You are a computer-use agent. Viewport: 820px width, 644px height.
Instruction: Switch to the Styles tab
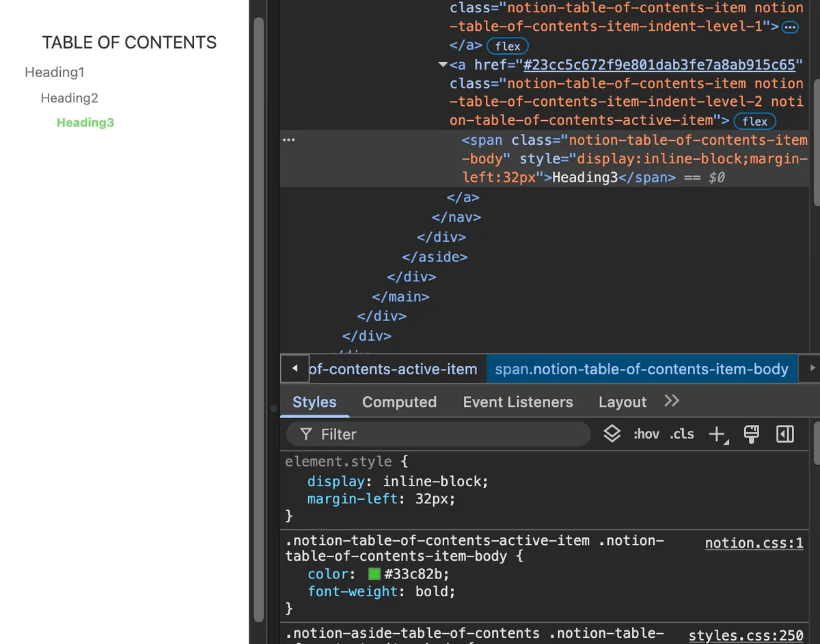click(x=314, y=402)
